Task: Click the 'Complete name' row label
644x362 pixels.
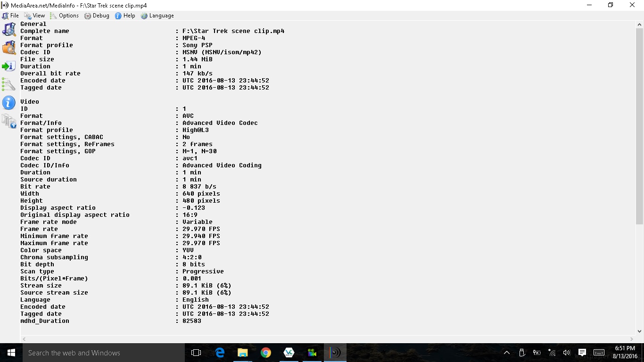Action: [45, 31]
